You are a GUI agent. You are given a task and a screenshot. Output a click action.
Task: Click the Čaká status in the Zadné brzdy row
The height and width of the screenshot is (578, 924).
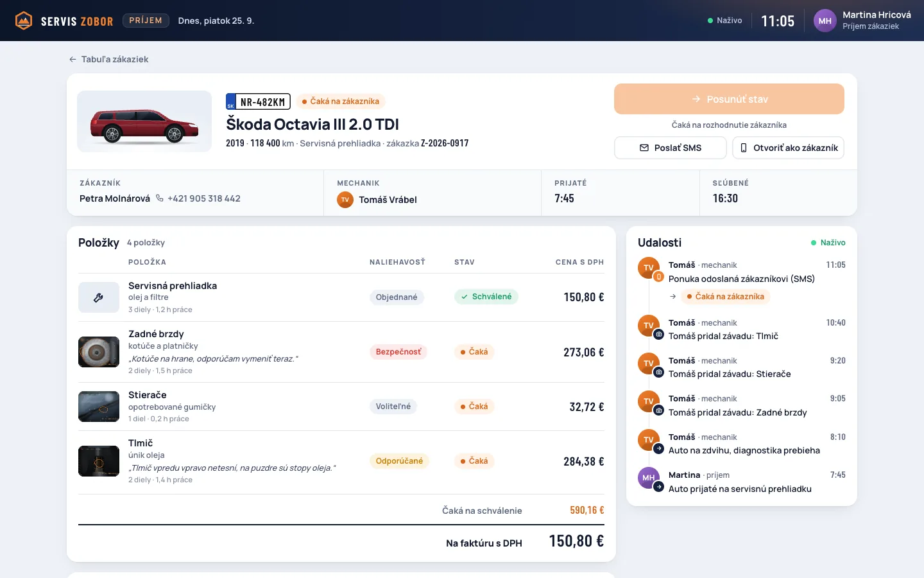(474, 352)
